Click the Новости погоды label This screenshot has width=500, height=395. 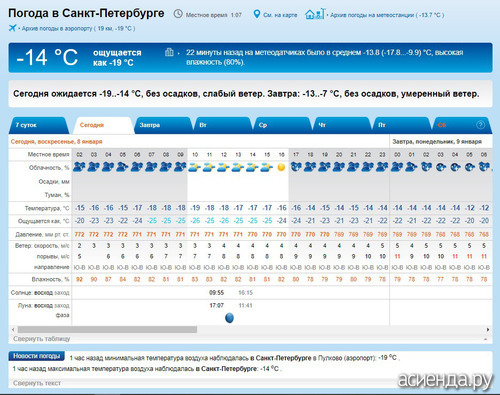tap(37, 356)
